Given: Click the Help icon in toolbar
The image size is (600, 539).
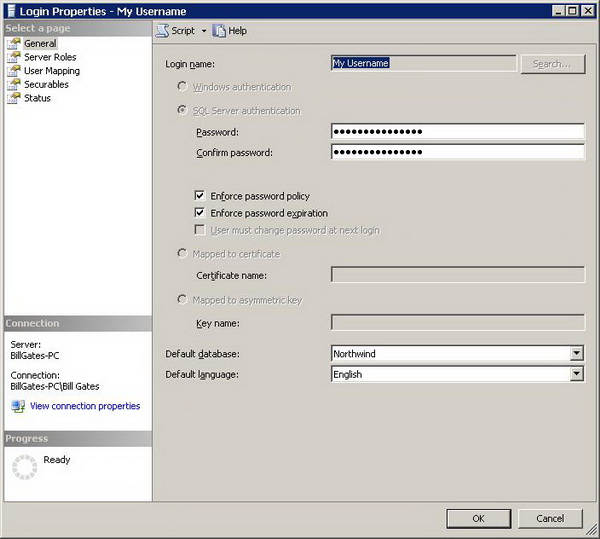Looking at the screenshot, I should click(219, 31).
